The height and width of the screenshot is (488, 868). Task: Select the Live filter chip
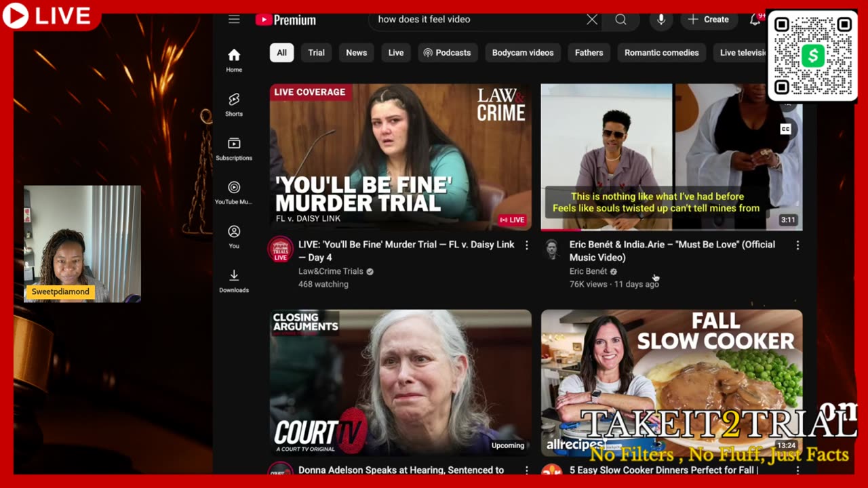[396, 53]
